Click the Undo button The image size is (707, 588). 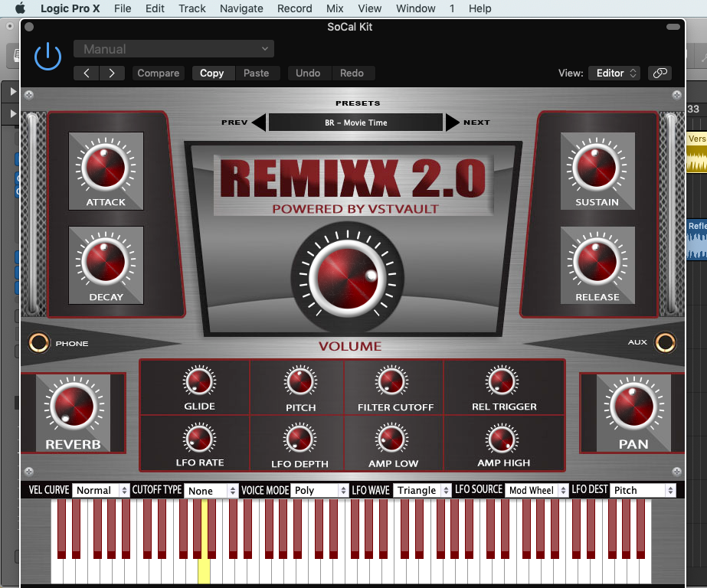308,73
